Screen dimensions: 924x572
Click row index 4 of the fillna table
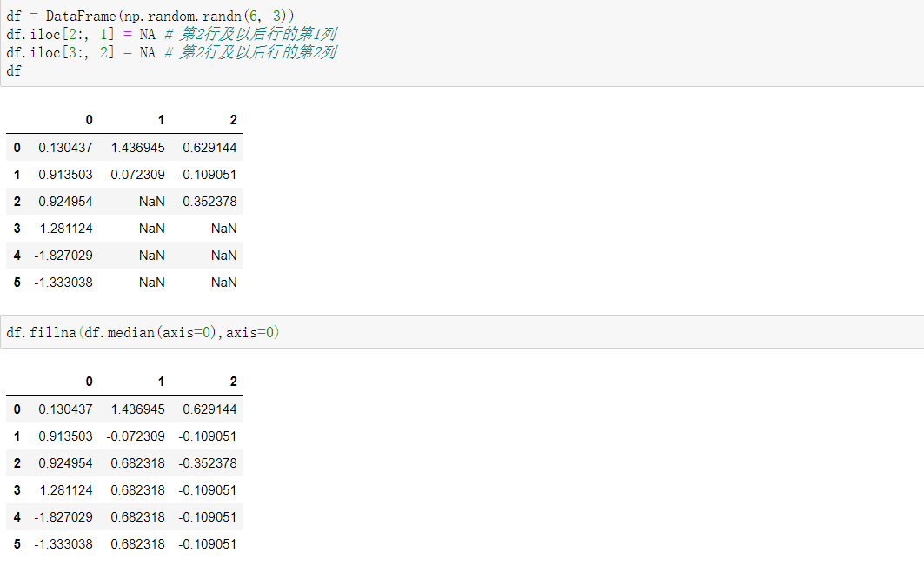pyautogui.click(x=17, y=517)
